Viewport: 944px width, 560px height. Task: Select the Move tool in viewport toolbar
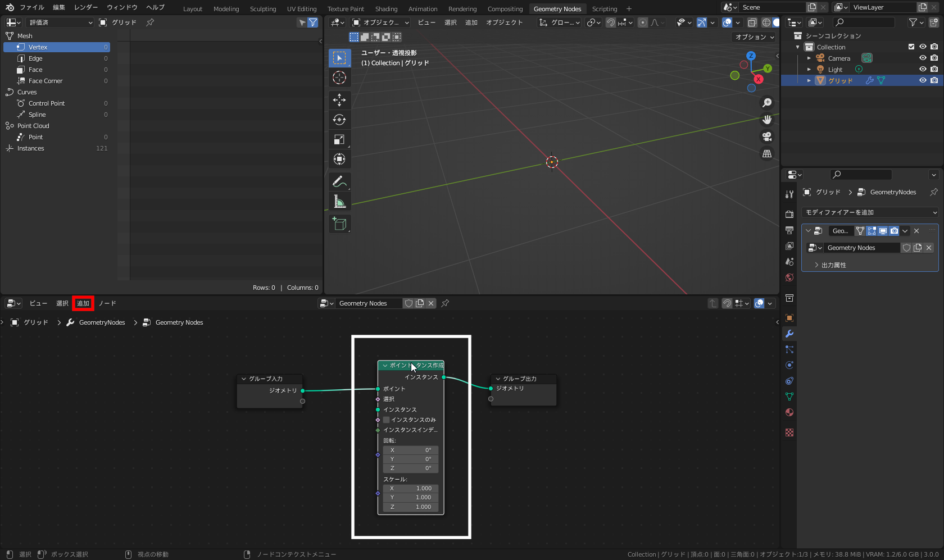pos(339,100)
